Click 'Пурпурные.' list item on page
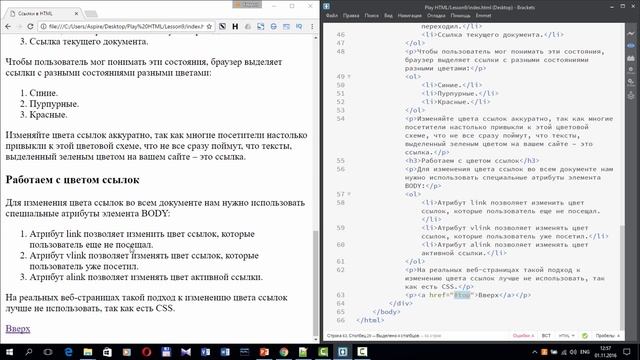 (x=54, y=104)
